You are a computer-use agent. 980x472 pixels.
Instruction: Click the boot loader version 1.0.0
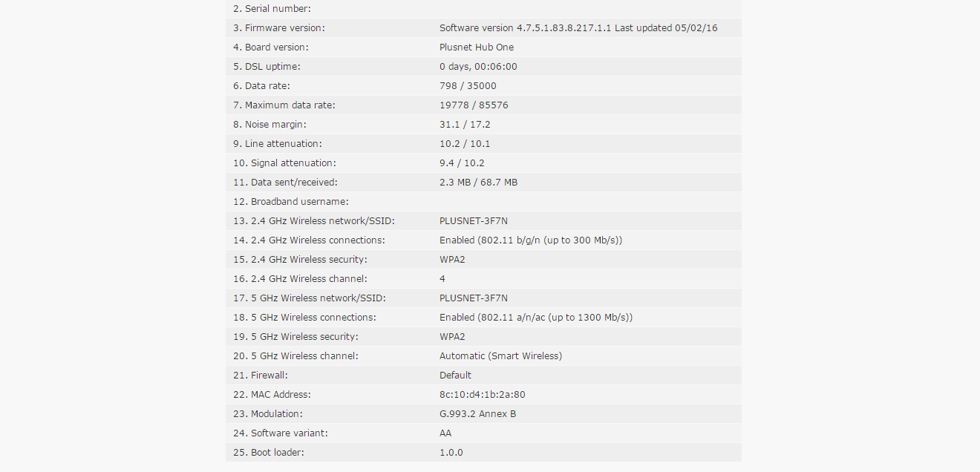[x=451, y=453]
